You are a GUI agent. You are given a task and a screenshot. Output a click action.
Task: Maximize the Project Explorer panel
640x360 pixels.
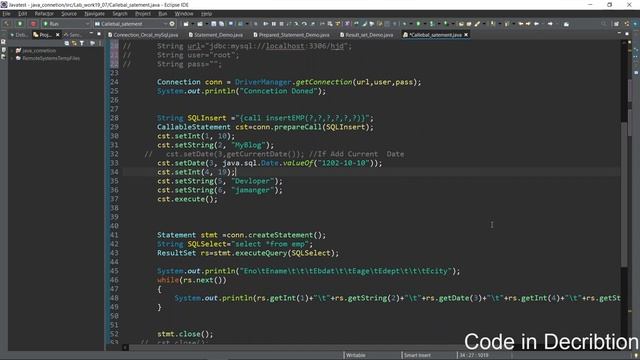(x=99, y=33)
